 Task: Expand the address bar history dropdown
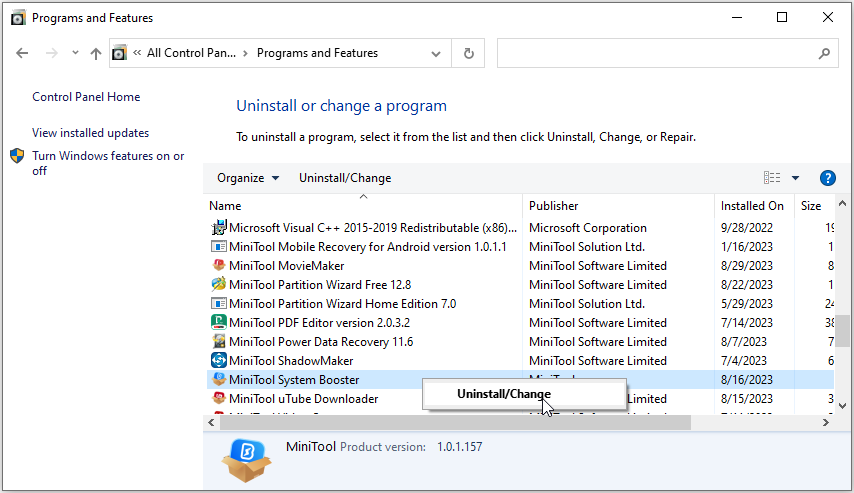click(436, 53)
